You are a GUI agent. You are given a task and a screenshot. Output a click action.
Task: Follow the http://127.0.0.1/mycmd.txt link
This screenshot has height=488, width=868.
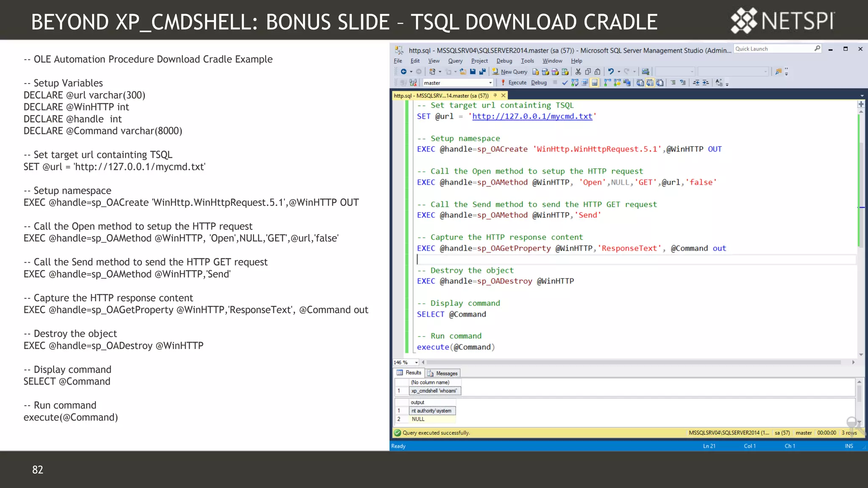[532, 116]
